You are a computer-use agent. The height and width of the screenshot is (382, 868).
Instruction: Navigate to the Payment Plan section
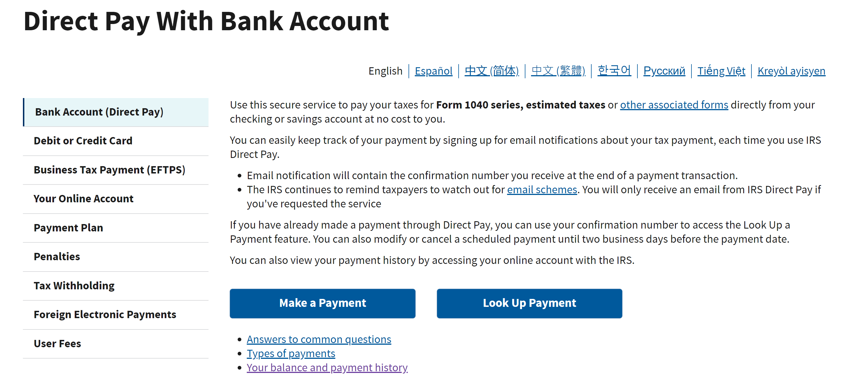coord(69,227)
